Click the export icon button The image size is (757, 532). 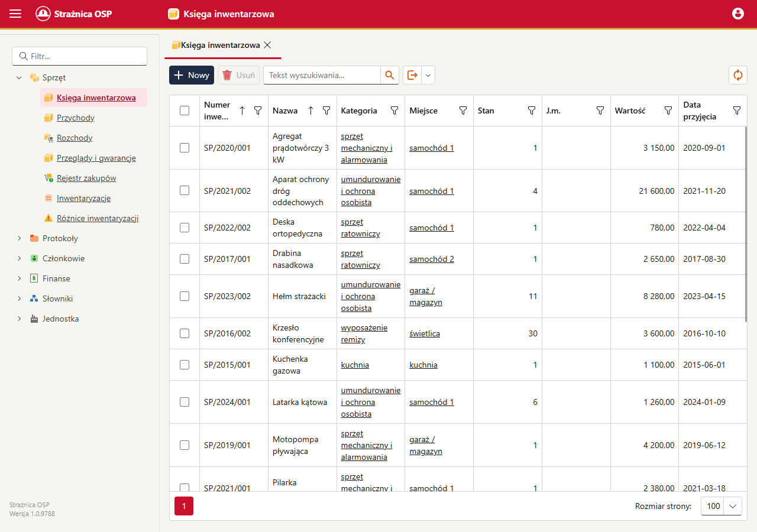(x=412, y=75)
